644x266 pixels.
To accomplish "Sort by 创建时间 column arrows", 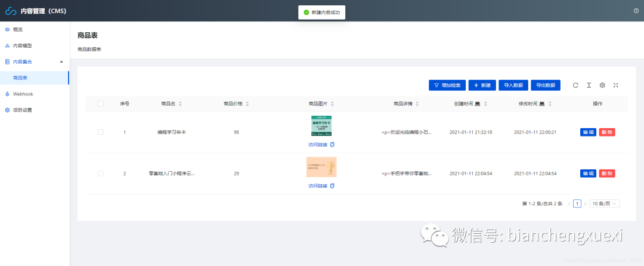I will tap(485, 104).
